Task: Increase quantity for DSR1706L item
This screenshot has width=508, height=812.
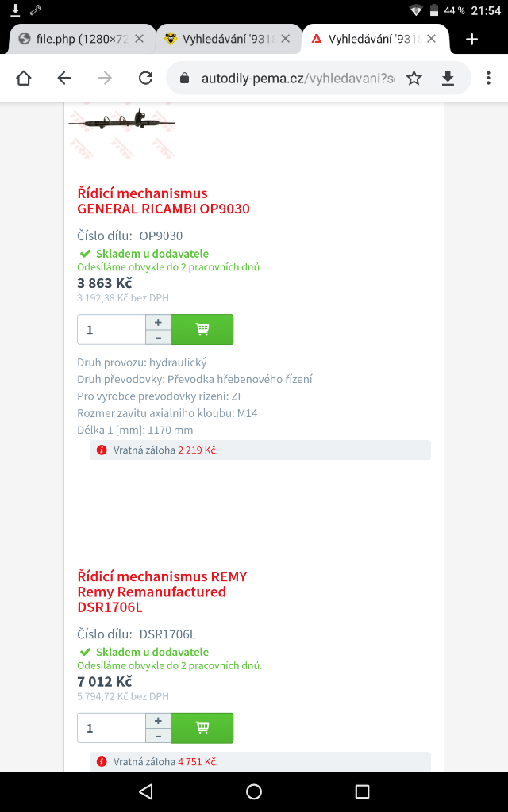Action: 158,721
